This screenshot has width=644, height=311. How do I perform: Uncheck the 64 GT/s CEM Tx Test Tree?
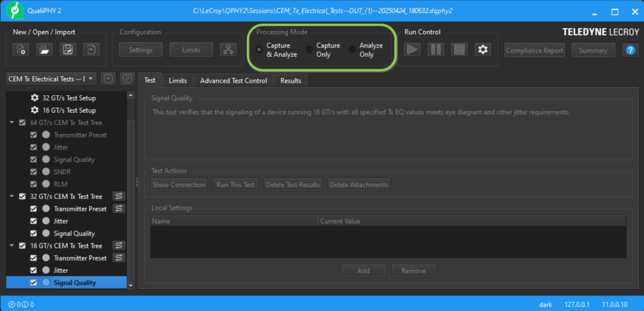click(23, 123)
